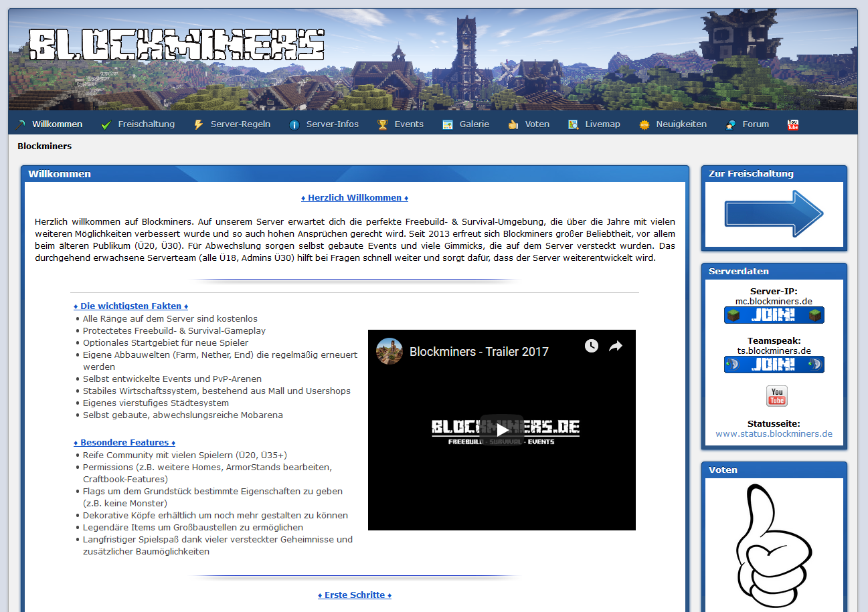Click the Willkommen content panel header
The height and width of the screenshot is (612, 868).
click(x=355, y=173)
